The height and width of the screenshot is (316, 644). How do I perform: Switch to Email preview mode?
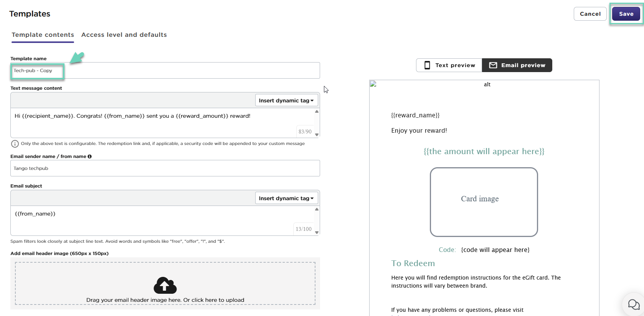click(517, 65)
